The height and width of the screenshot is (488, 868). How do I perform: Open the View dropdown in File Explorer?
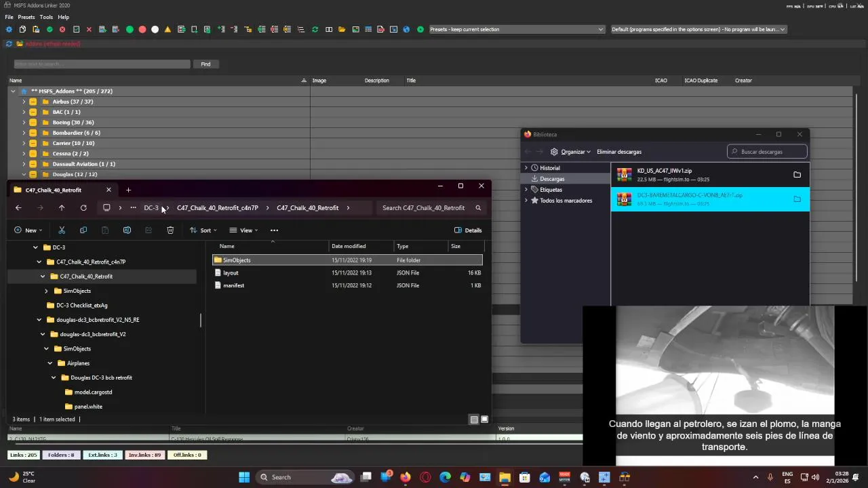point(243,230)
